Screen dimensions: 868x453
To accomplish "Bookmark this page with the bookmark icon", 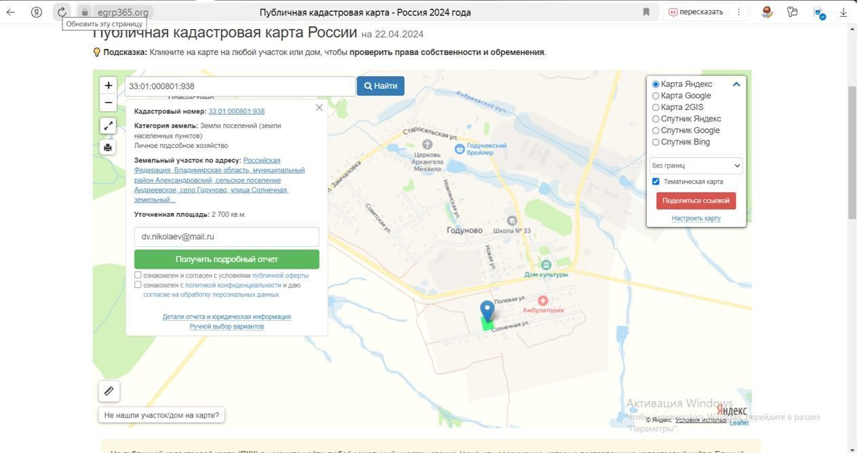I will (x=646, y=12).
